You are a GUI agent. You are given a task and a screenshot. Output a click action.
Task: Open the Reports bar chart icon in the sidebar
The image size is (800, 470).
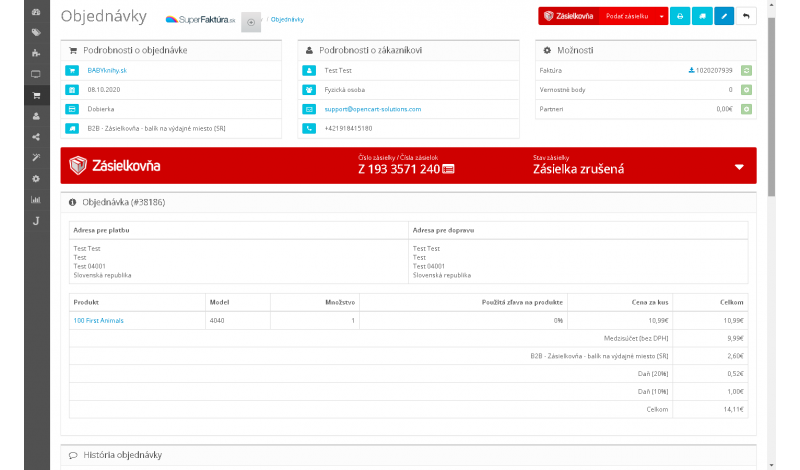[36, 200]
